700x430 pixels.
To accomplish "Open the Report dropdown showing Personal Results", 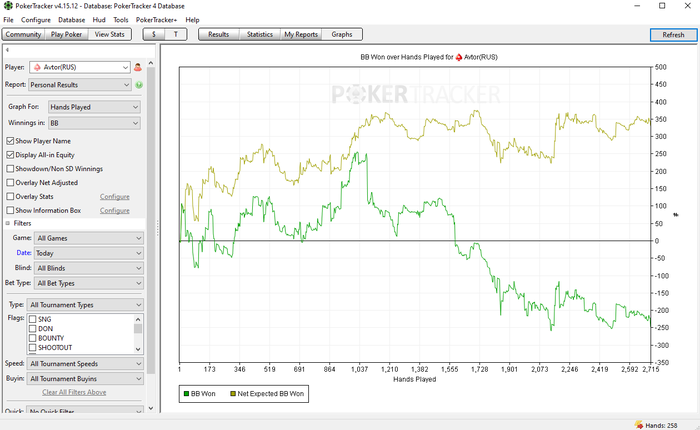I will (x=80, y=85).
